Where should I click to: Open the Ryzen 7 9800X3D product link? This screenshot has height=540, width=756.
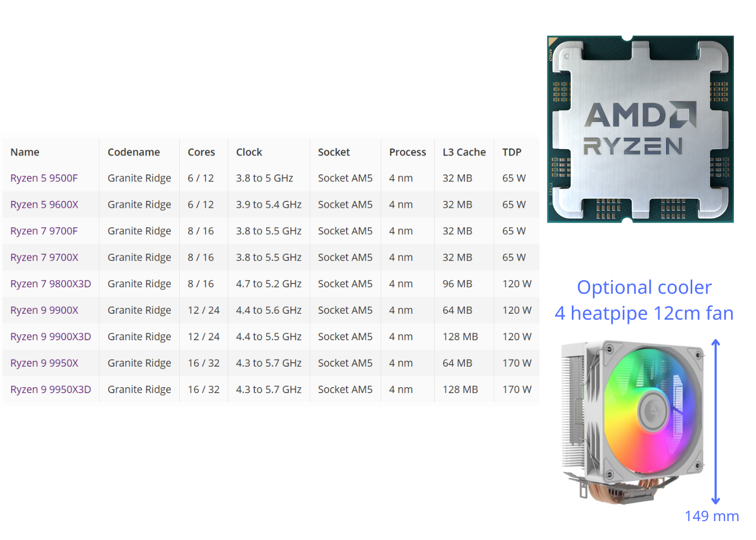pyautogui.click(x=50, y=283)
